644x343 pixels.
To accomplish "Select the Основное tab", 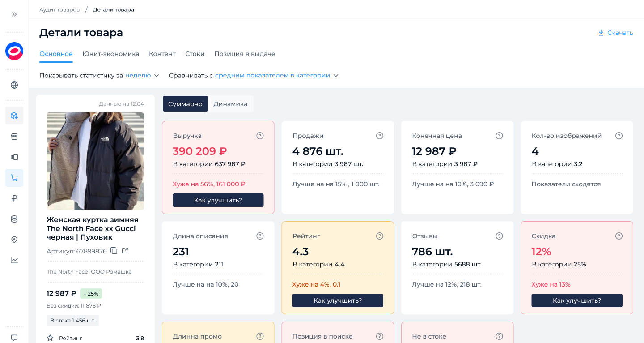I will (56, 54).
